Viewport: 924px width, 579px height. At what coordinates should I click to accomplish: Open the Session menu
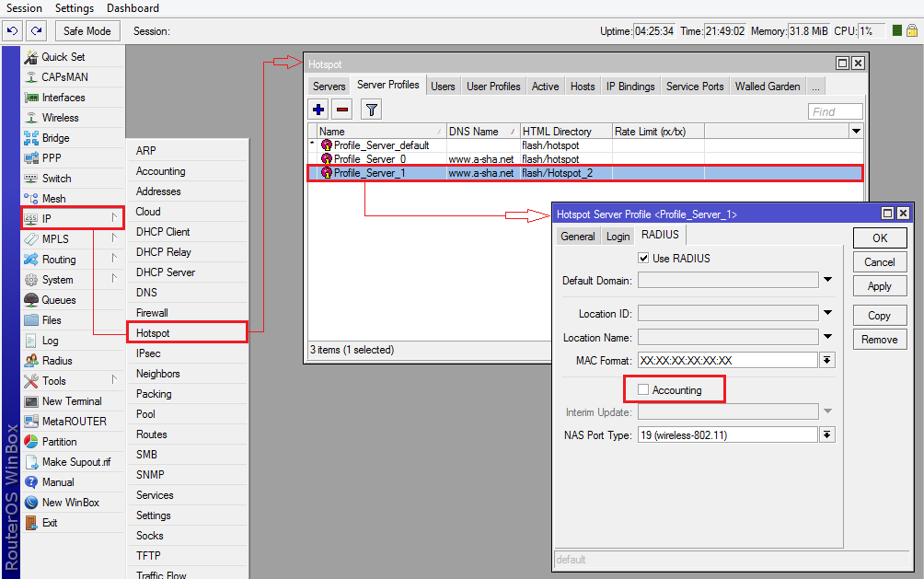click(24, 8)
